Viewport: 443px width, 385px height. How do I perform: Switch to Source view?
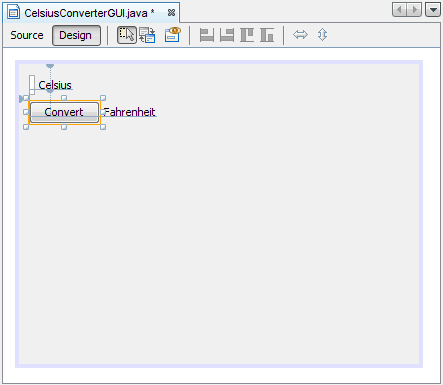click(x=27, y=35)
